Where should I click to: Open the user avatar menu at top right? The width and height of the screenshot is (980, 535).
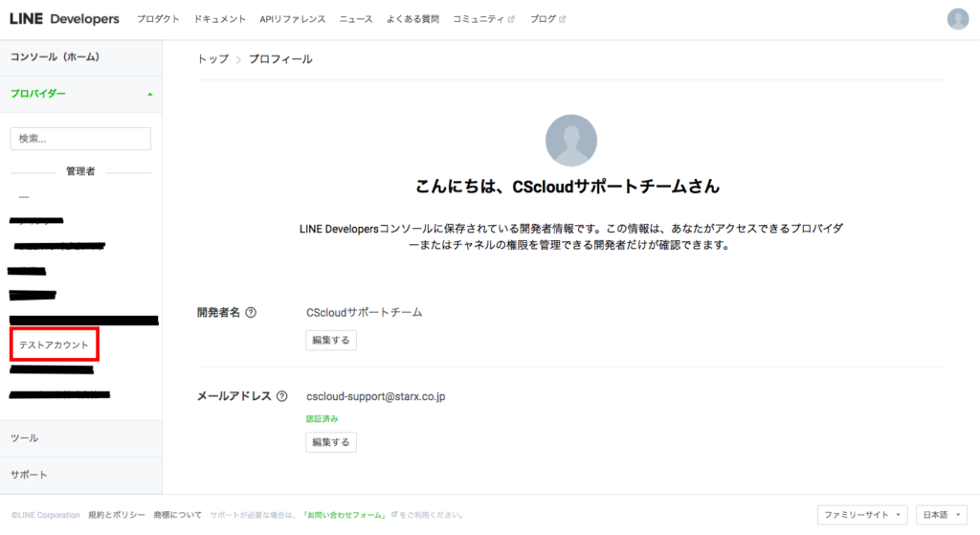pyautogui.click(x=957, y=19)
